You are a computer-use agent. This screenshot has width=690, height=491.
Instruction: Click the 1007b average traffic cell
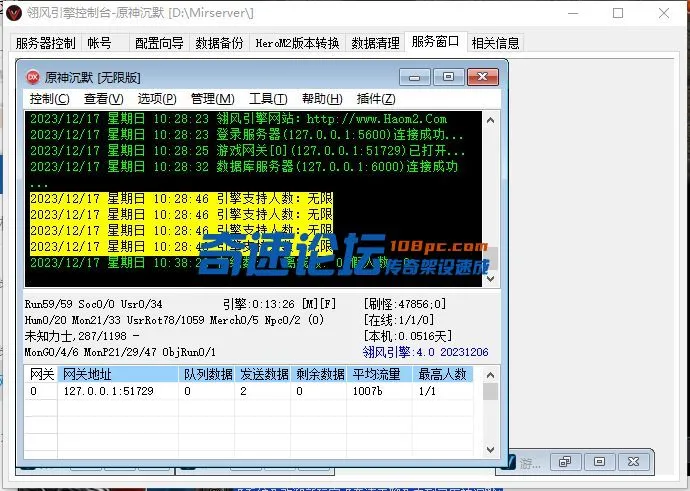click(379, 391)
